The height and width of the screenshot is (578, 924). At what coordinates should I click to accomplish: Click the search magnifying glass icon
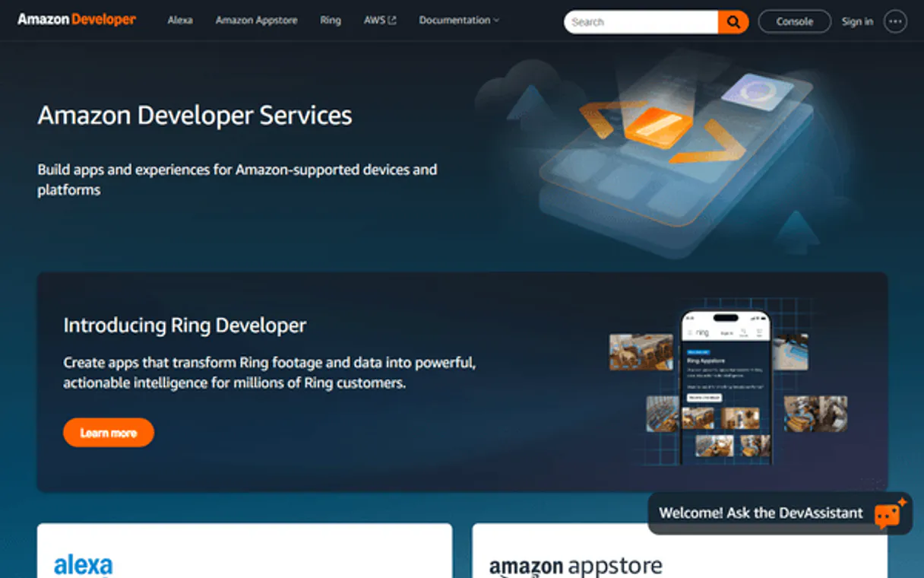(x=732, y=21)
